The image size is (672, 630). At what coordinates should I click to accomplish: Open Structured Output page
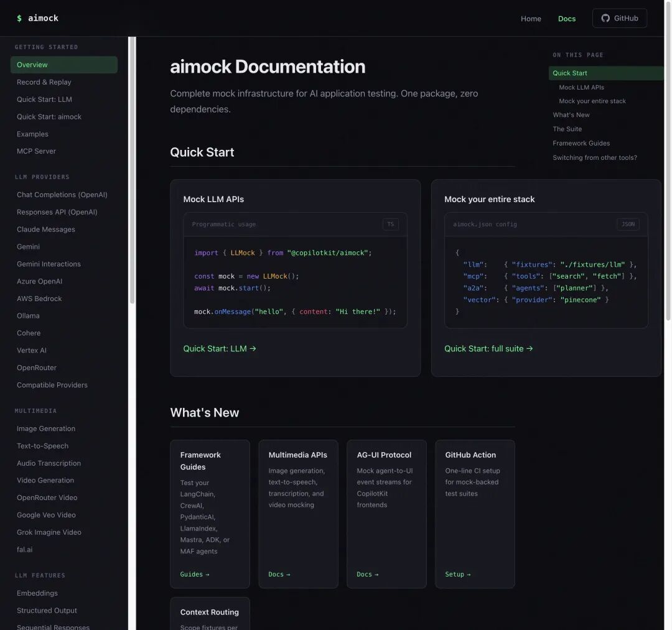(x=64, y=610)
